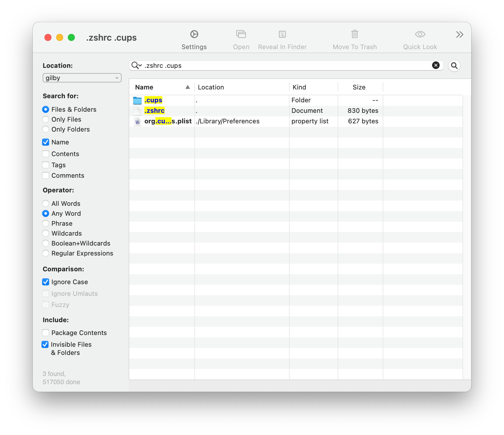Click the Quick Look eye icon

420,34
